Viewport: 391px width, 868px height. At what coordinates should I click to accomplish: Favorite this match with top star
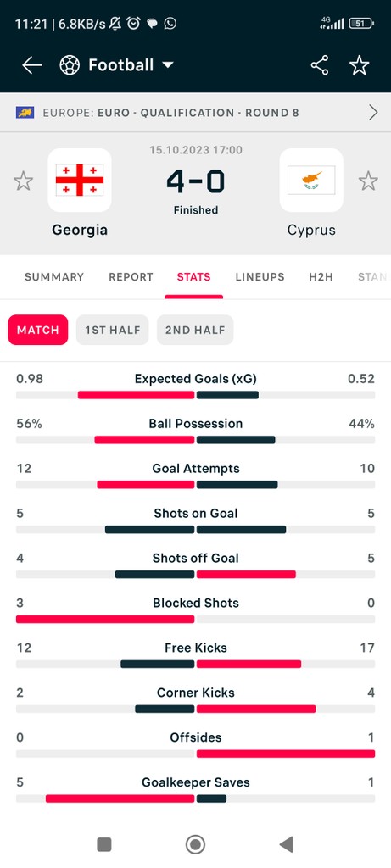(360, 65)
